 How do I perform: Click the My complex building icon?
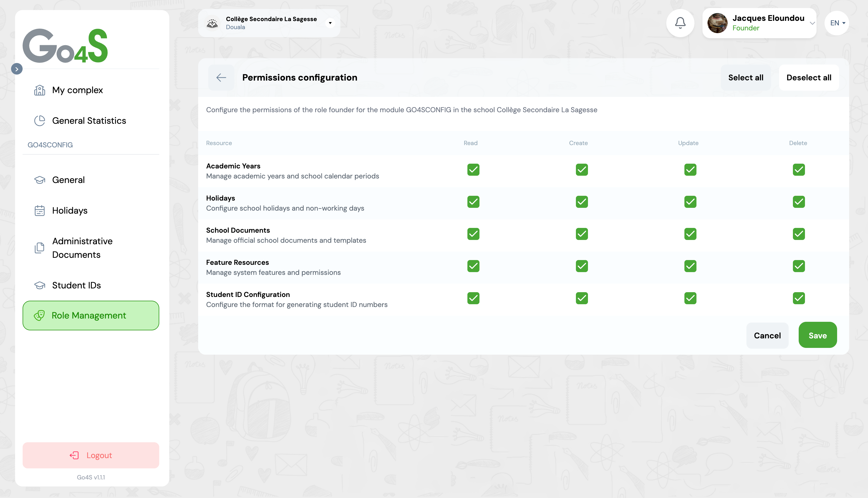point(40,90)
